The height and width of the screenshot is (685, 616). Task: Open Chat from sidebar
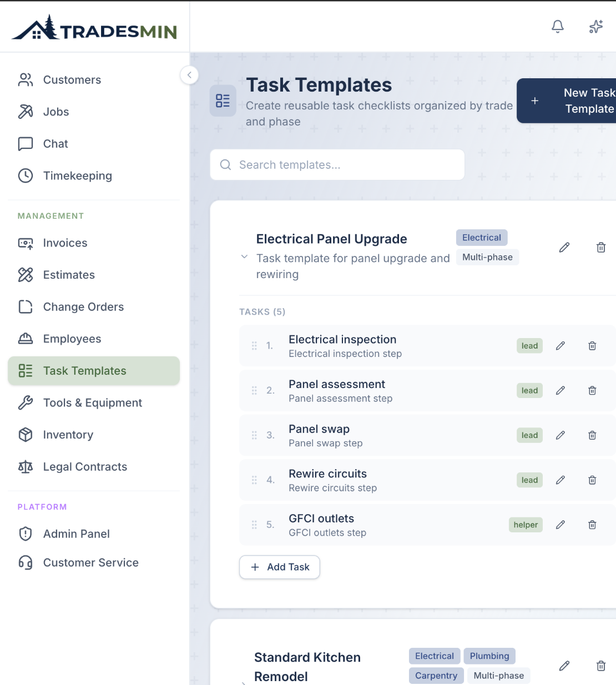coord(94,144)
